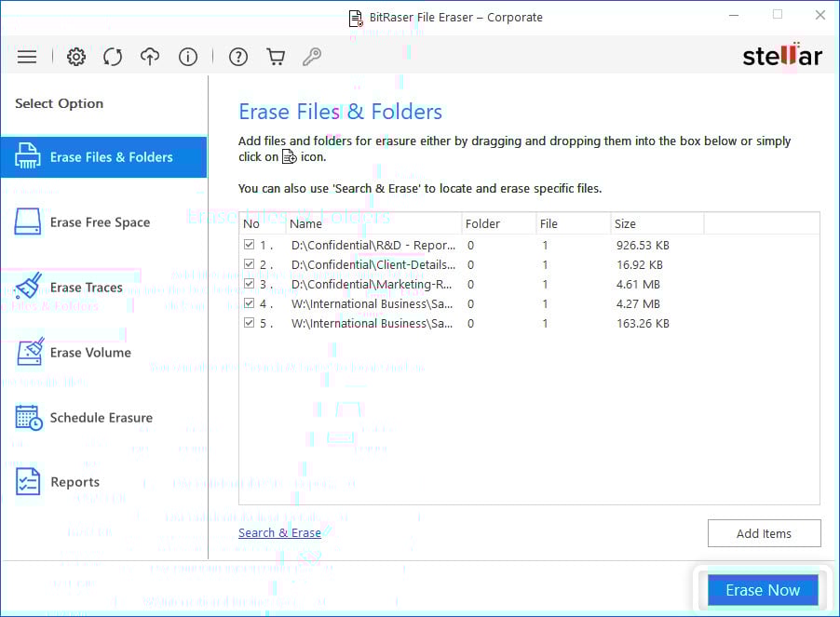840x617 pixels.
Task: Open the hamburger menu in toolbar
Action: [x=27, y=57]
